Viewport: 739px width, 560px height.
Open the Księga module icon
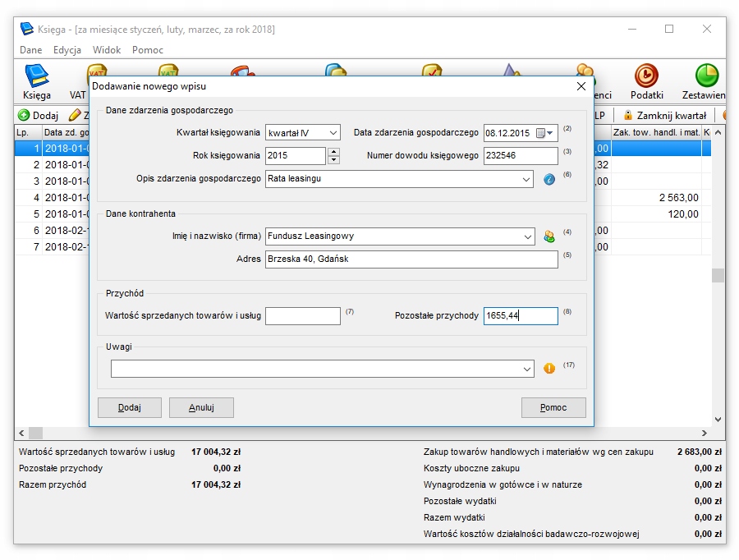coord(37,82)
